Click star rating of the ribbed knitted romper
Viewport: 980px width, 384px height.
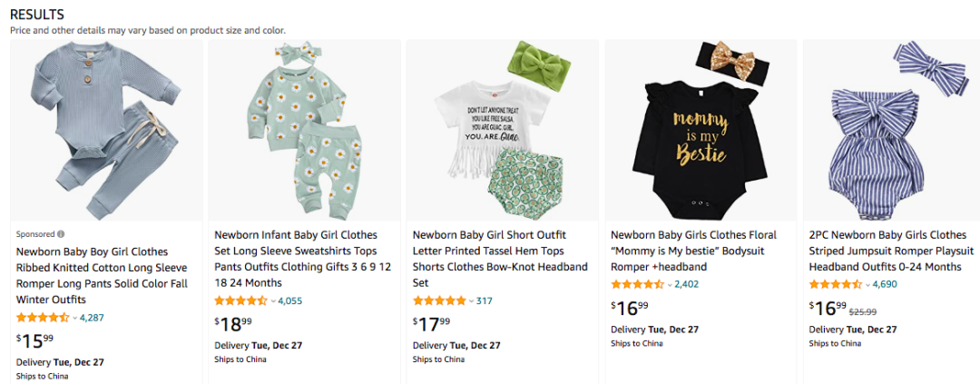tap(43, 318)
